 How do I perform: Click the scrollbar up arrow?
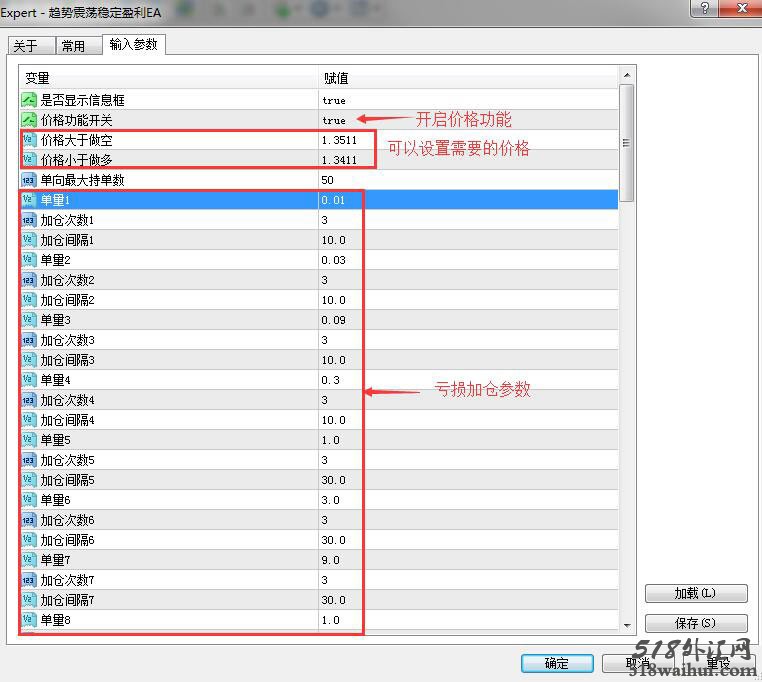click(627, 75)
